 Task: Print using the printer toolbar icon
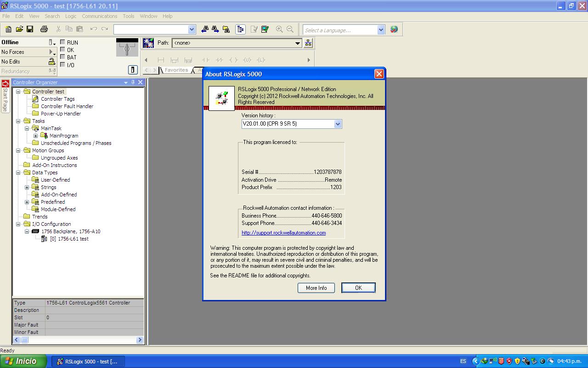(x=44, y=29)
